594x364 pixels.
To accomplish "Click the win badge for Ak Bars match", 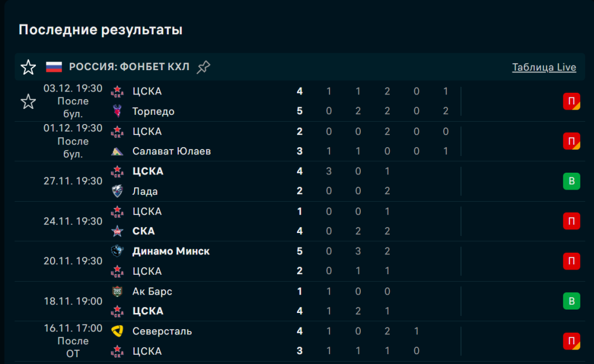I will pyautogui.click(x=571, y=301).
